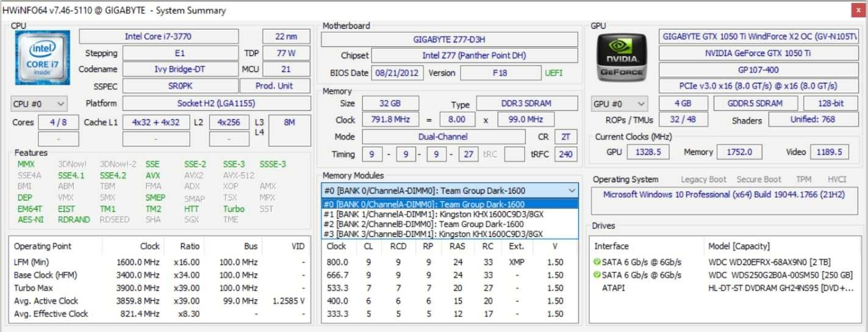Click the NVIDIA GeForce GTX 1050 Ti field
The image size is (868, 332).
[758, 54]
